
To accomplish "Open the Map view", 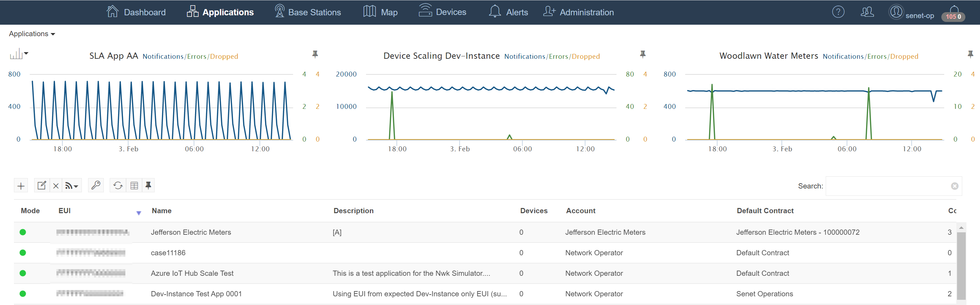I will [x=380, y=12].
